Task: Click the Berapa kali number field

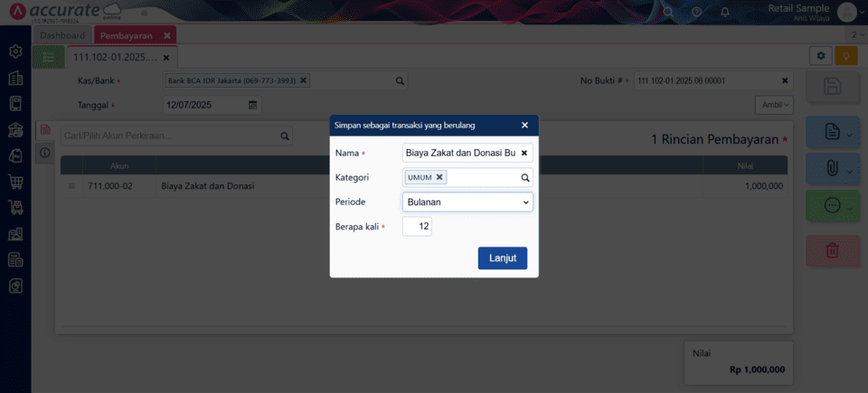Action: point(417,227)
